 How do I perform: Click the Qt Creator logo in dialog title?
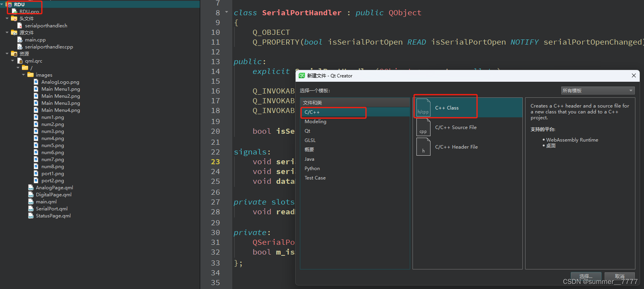[302, 75]
